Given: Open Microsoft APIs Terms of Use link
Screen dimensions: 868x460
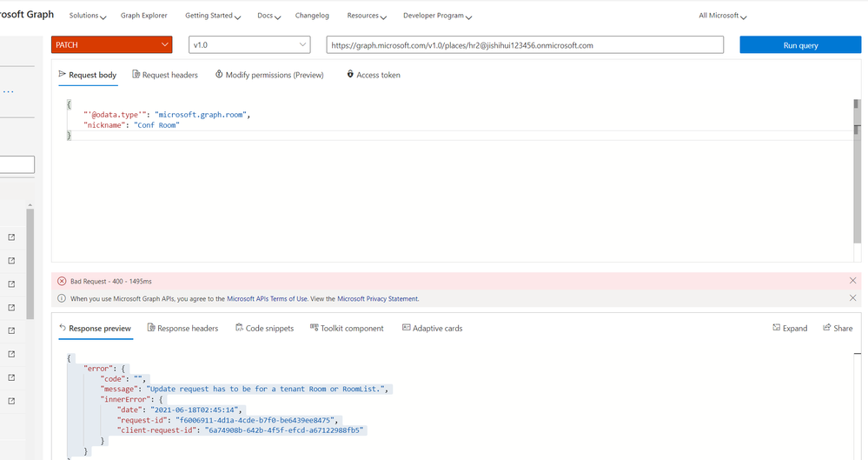Looking at the screenshot, I should [x=267, y=299].
